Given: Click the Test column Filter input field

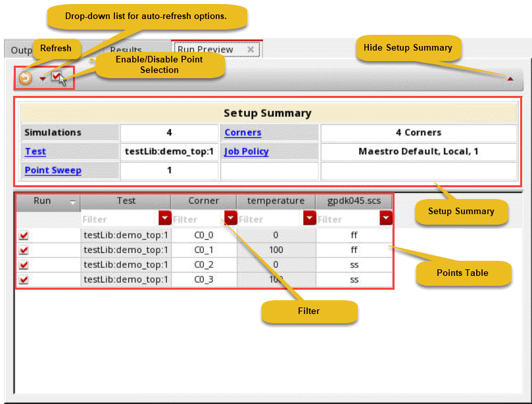Looking at the screenshot, I should coord(120,219).
